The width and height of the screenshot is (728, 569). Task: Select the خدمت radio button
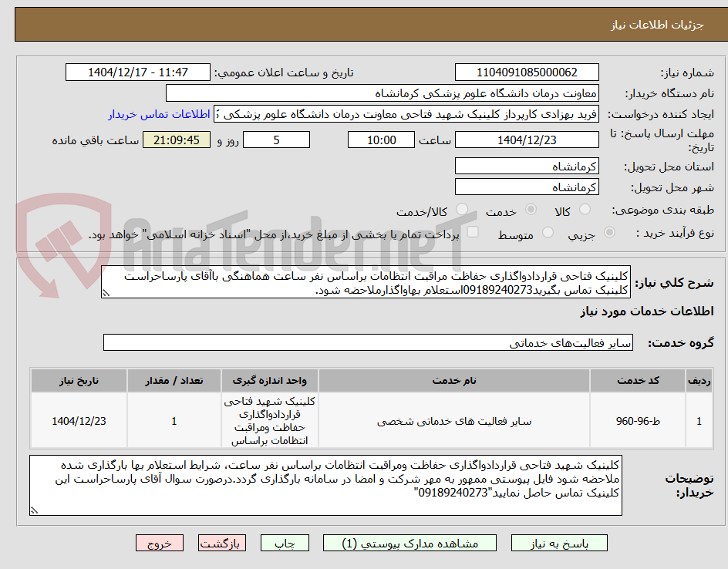click(x=531, y=210)
